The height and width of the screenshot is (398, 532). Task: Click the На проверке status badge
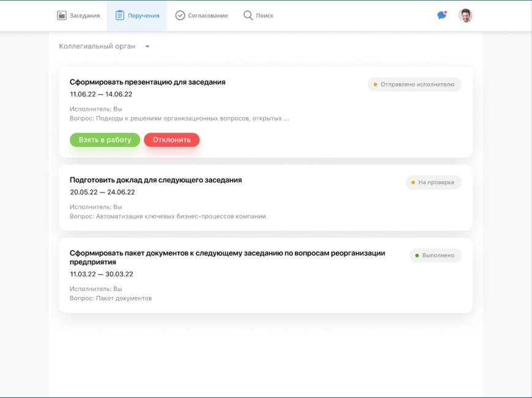(433, 182)
